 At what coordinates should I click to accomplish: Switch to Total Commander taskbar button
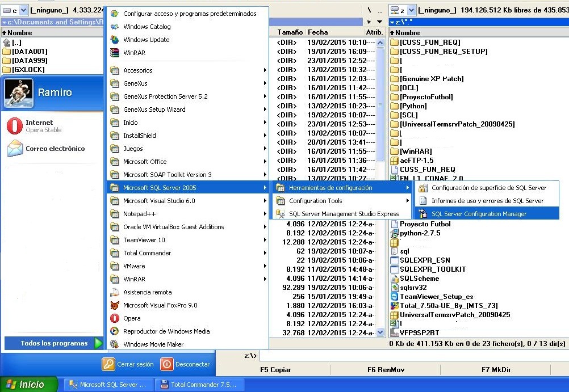click(200, 385)
